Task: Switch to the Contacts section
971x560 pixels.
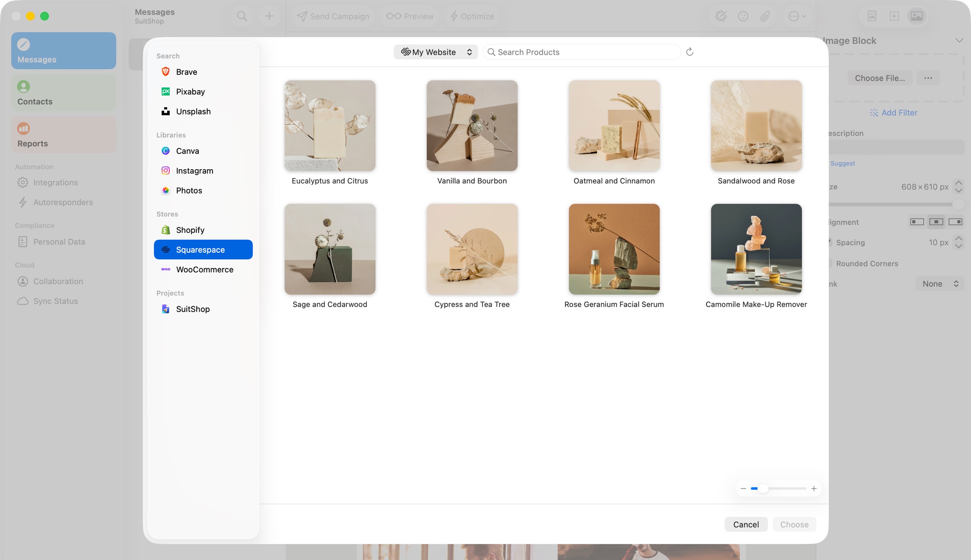Action: pos(63,92)
